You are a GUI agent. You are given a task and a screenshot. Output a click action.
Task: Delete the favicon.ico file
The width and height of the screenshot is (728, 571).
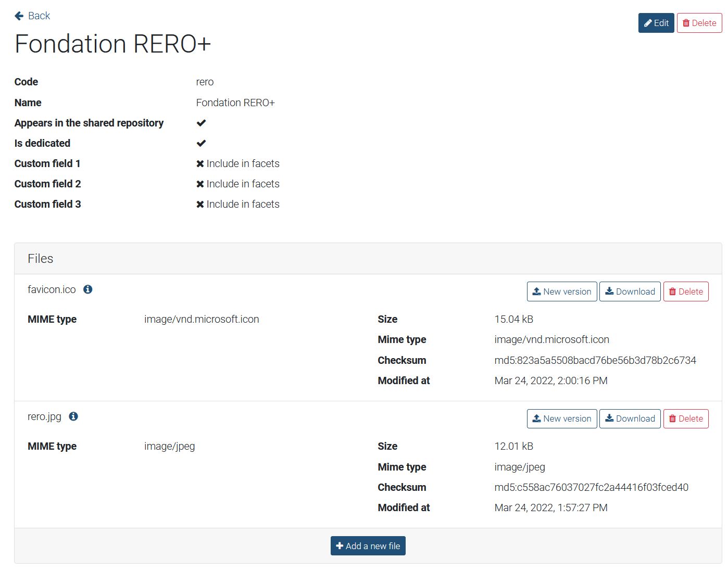[x=686, y=291]
